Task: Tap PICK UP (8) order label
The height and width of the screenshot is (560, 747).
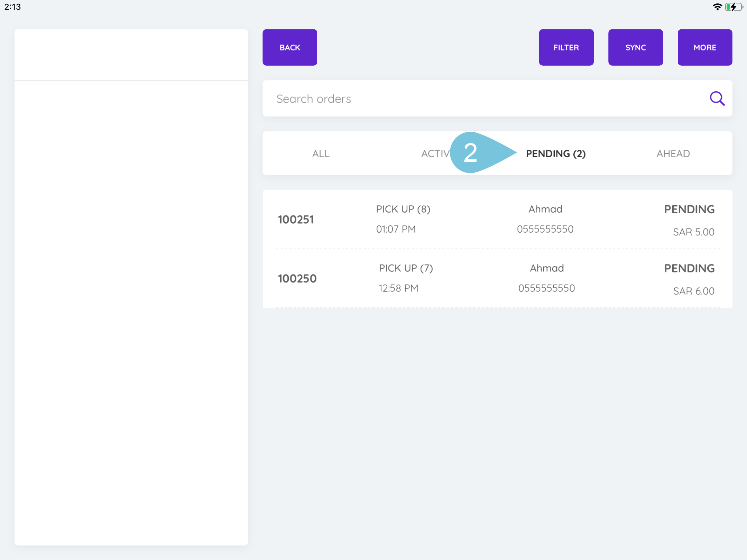Action: 403,209
